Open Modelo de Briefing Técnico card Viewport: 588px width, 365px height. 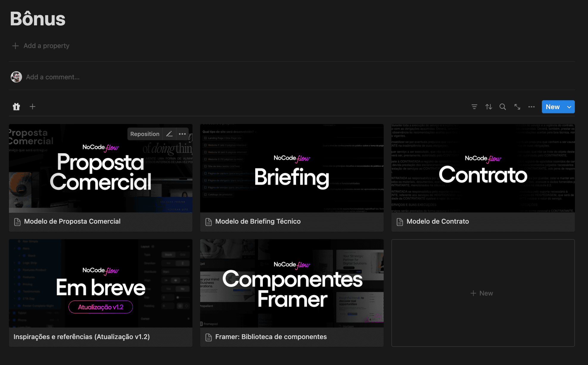pos(258,221)
